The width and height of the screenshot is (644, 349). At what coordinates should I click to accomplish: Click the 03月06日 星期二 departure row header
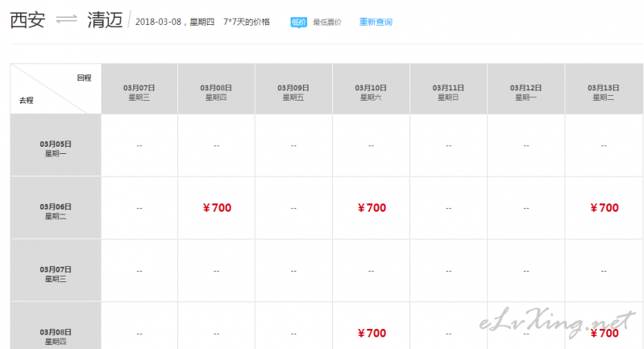pyautogui.click(x=56, y=208)
